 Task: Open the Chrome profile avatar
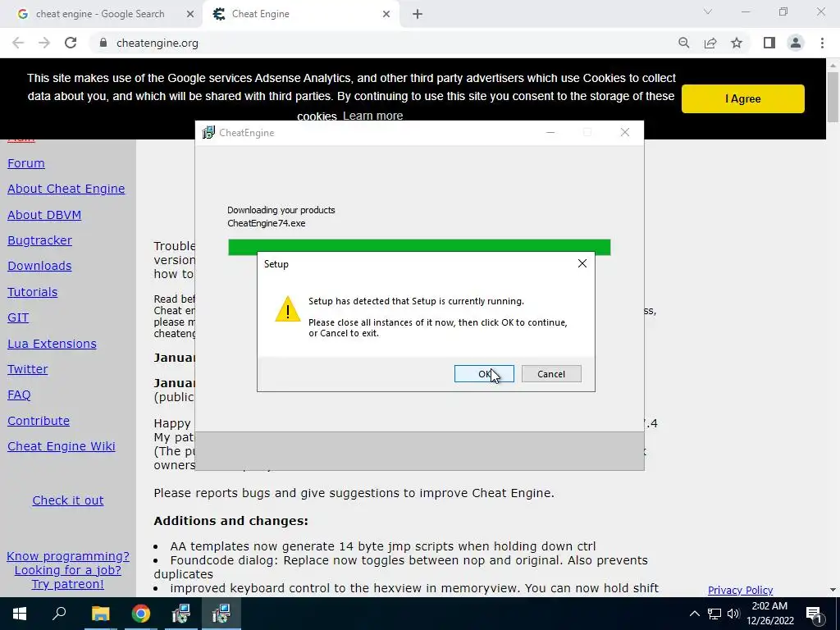pyautogui.click(x=796, y=43)
